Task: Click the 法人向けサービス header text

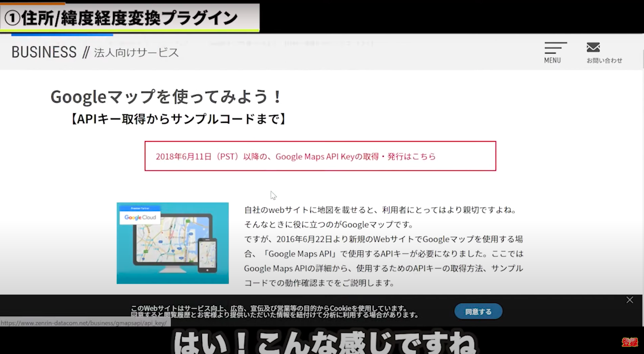Action: [x=136, y=53]
